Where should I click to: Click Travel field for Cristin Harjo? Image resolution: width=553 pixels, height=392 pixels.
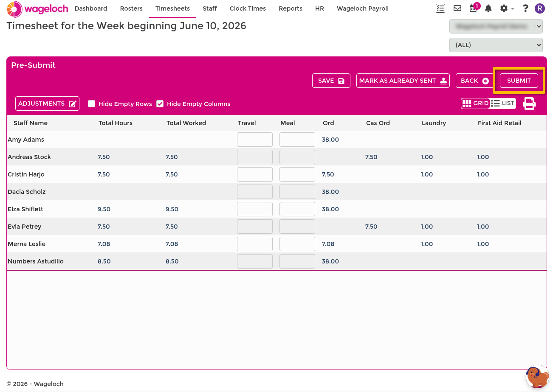click(255, 174)
